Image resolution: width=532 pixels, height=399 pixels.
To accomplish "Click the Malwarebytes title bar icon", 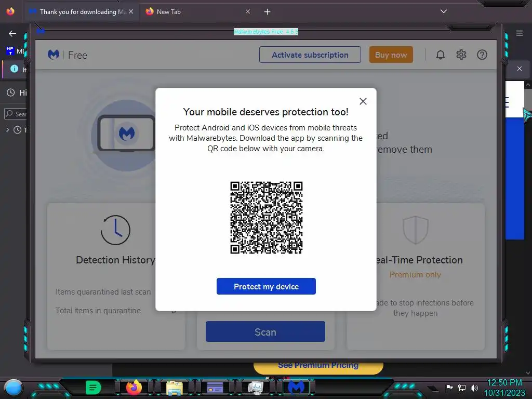I will coord(41,32).
